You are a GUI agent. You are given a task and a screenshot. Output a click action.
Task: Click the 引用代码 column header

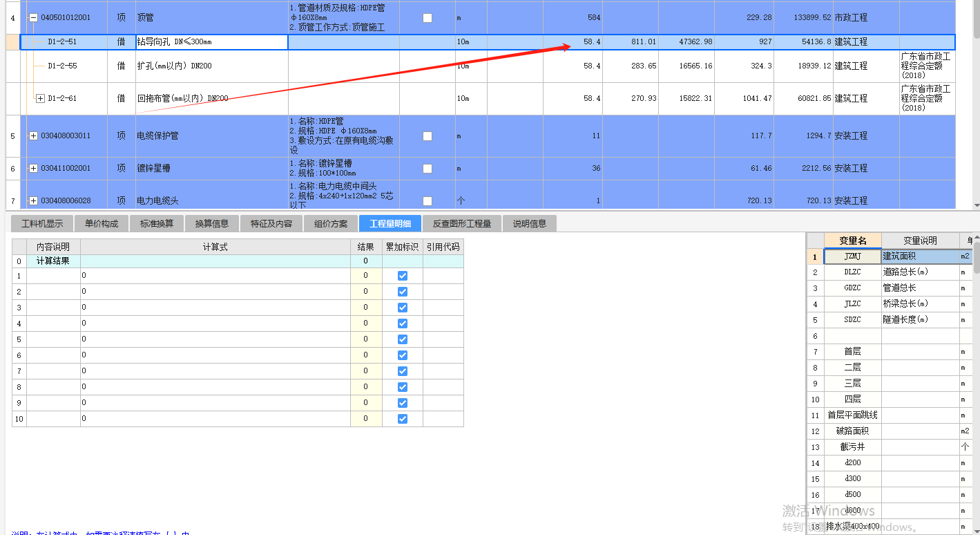pyautogui.click(x=443, y=247)
